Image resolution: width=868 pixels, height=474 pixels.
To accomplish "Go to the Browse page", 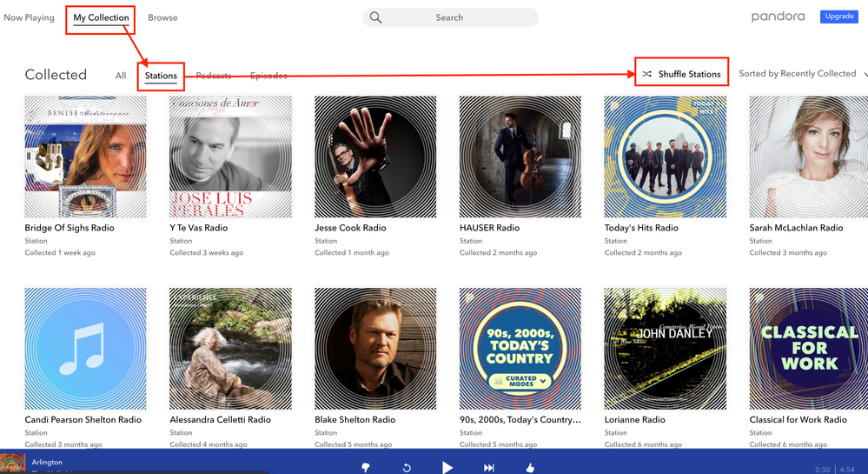I will point(162,17).
